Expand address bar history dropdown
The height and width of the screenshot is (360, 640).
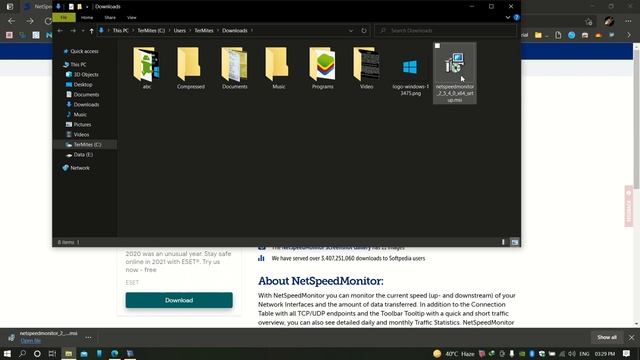pos(351,31)
